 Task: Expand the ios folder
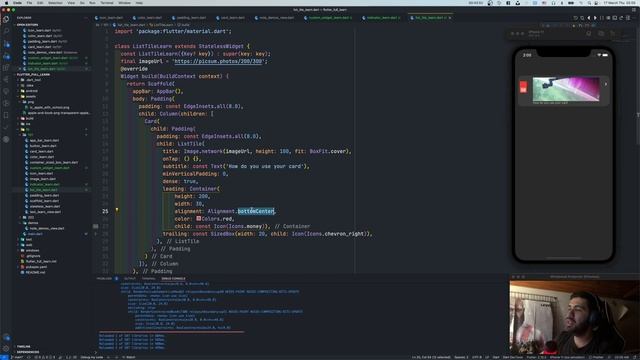tap(28, 124)
